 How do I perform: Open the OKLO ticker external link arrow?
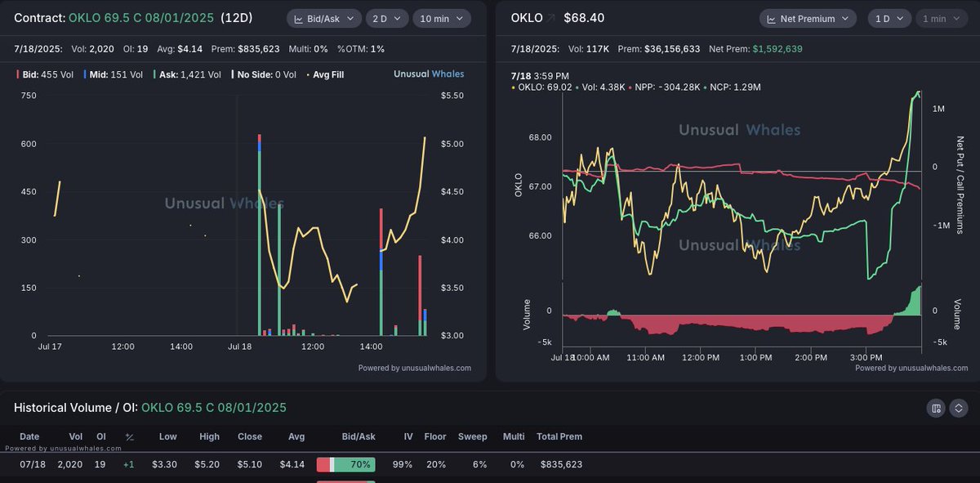coord(550,18)
